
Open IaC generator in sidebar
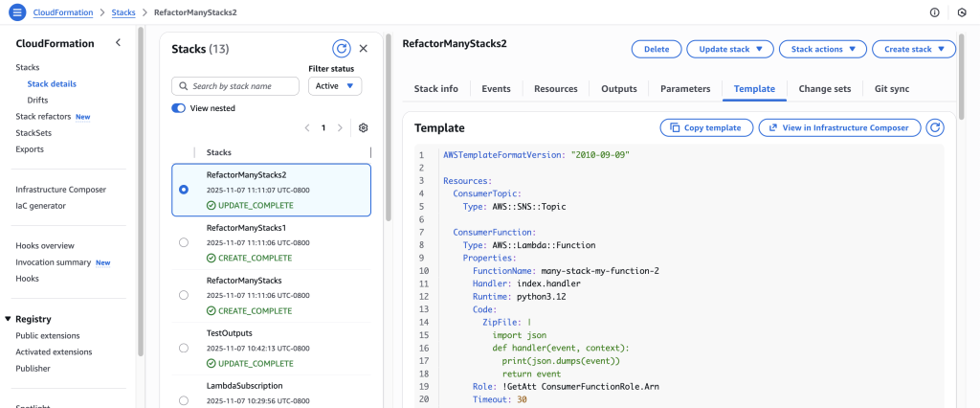pyautogui.click(x=40, y=205)
